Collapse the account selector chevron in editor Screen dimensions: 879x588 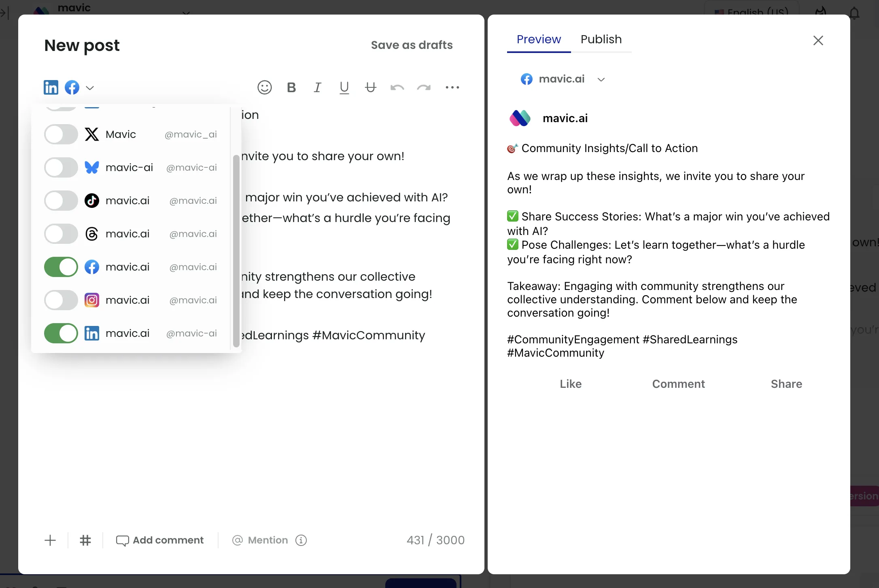[x=90, y=88]
